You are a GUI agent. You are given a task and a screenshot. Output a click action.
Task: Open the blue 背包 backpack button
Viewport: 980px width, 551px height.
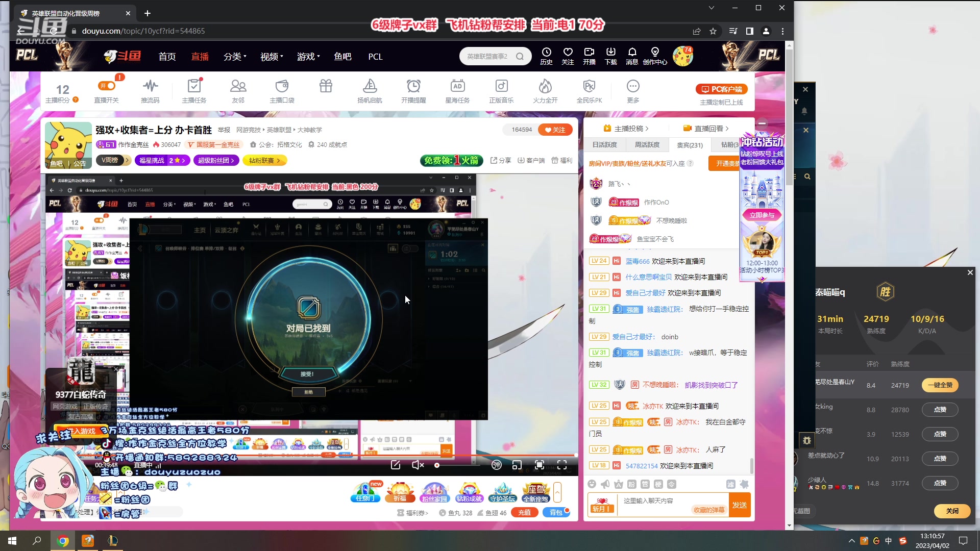tap(556, 512)
